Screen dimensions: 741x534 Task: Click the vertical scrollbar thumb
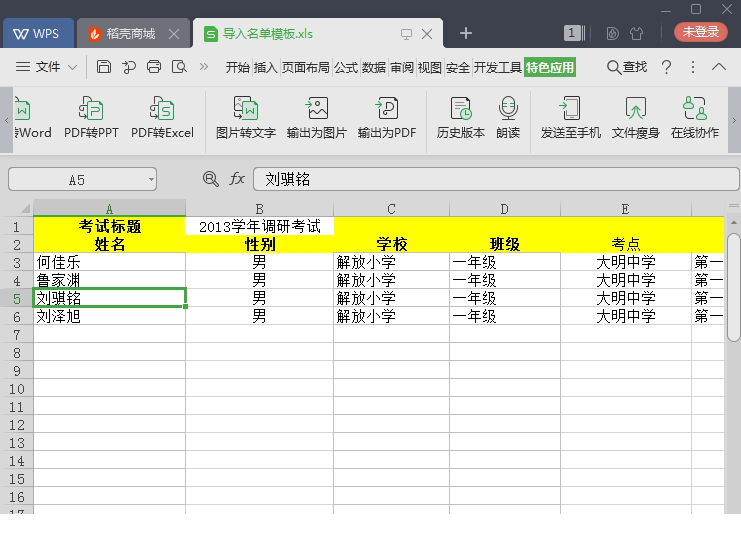(733, 286)
